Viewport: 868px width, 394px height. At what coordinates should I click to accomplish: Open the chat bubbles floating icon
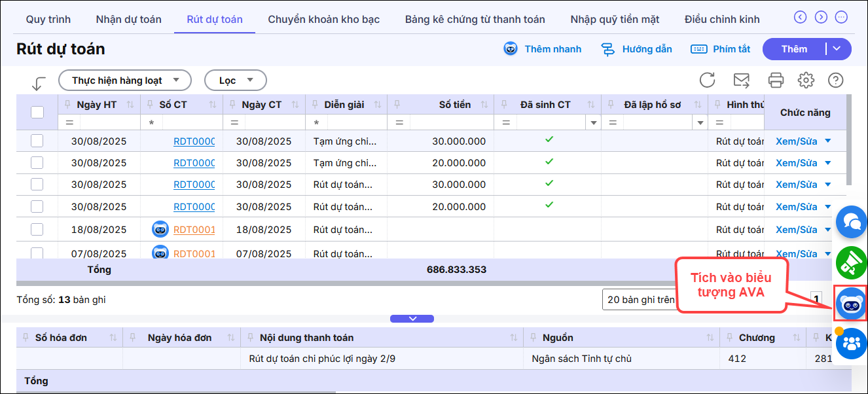tap(851, 221)
